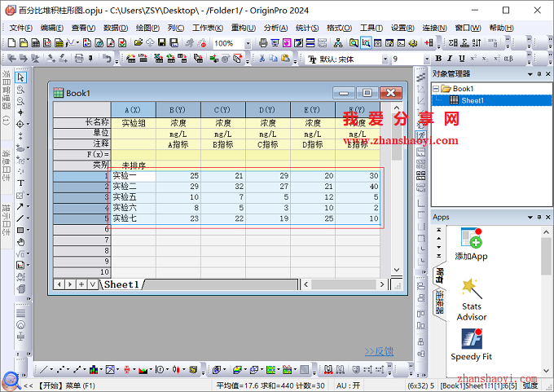Expand the line plot type dropdown arrow

pyautogui.click(x=51, y=370)
